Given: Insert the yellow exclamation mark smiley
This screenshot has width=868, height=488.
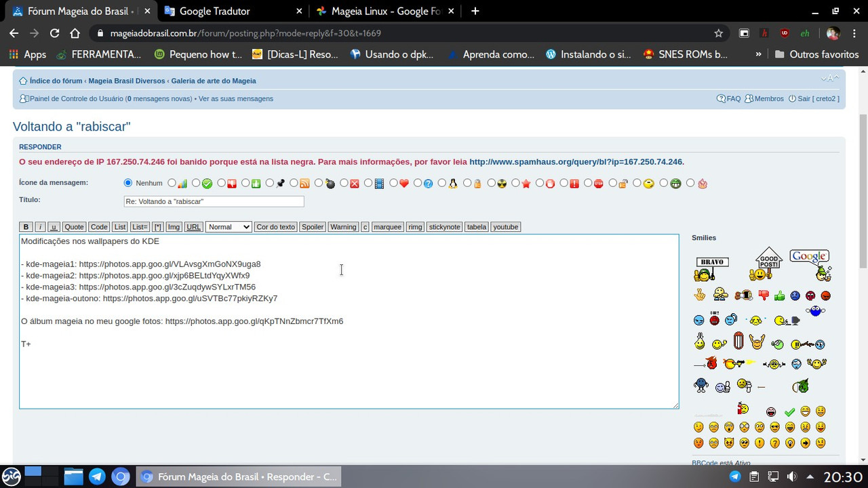Looking at the screenshot, I should point(759,443).
